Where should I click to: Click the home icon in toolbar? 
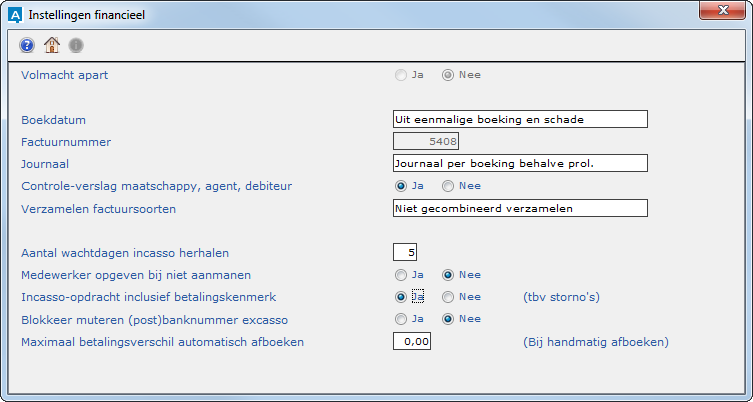click(x=52, y=45)
